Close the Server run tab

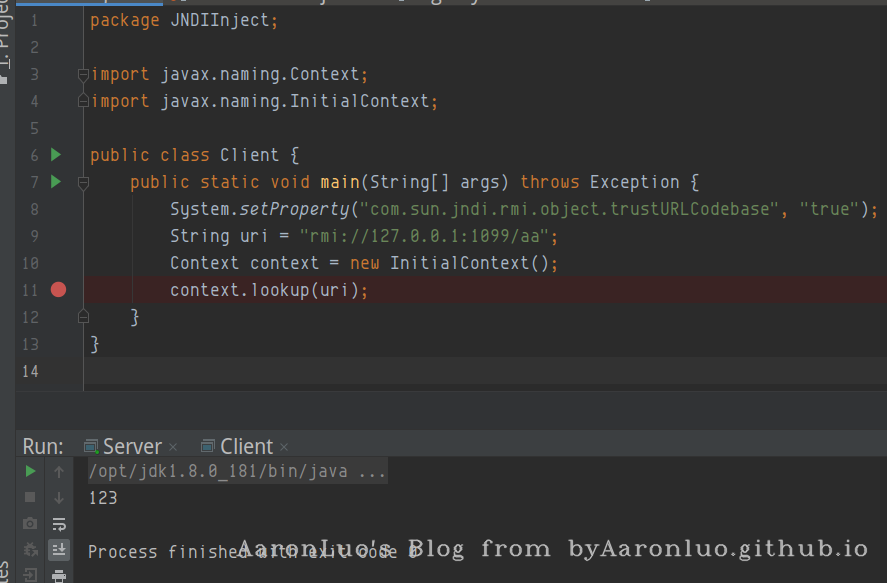[173, 448]
